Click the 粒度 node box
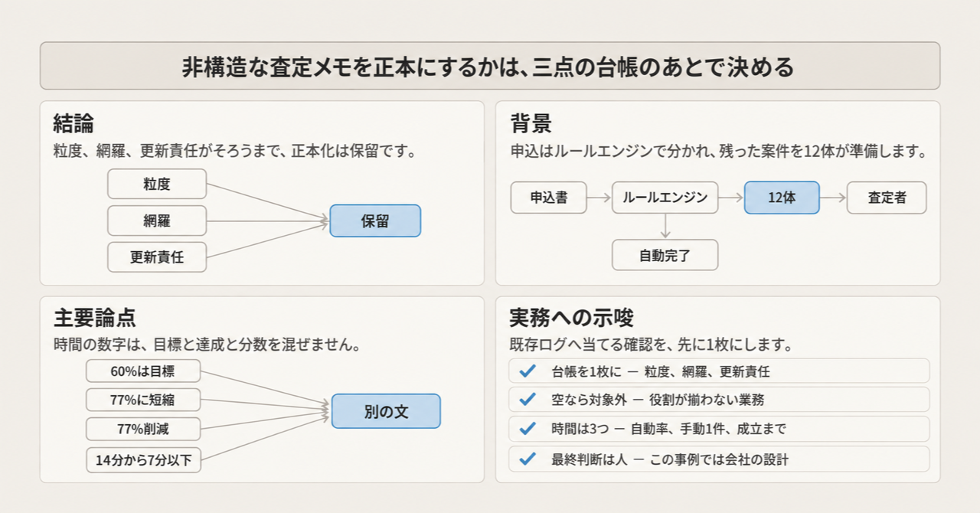980x513 pixels. tap(157, 185)
